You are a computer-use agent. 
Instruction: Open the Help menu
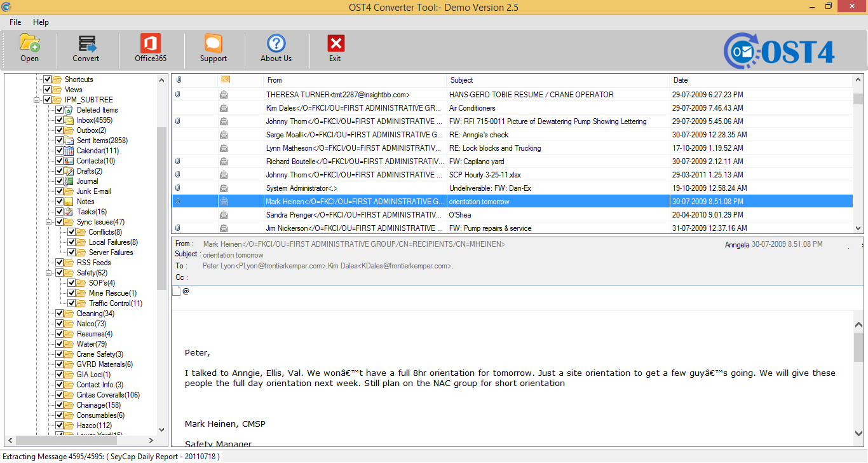tap(41, 22)
